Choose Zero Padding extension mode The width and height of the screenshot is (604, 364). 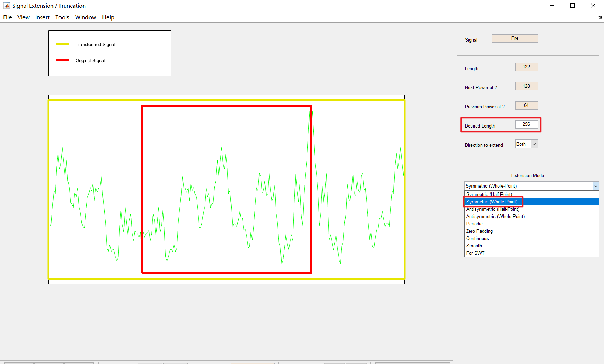479,231
